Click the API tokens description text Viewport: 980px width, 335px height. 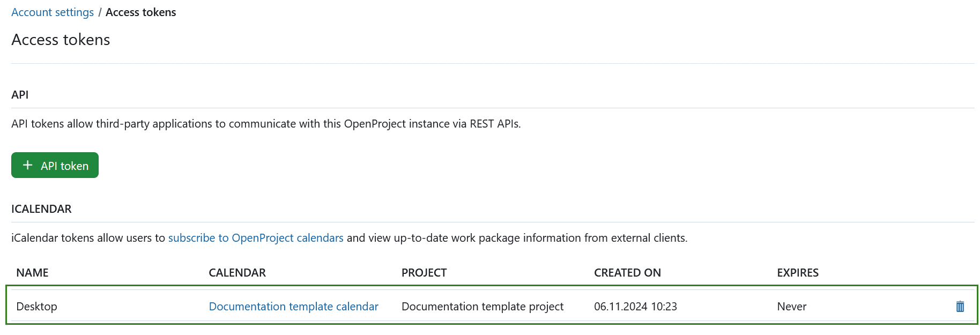tap(266, 124)
